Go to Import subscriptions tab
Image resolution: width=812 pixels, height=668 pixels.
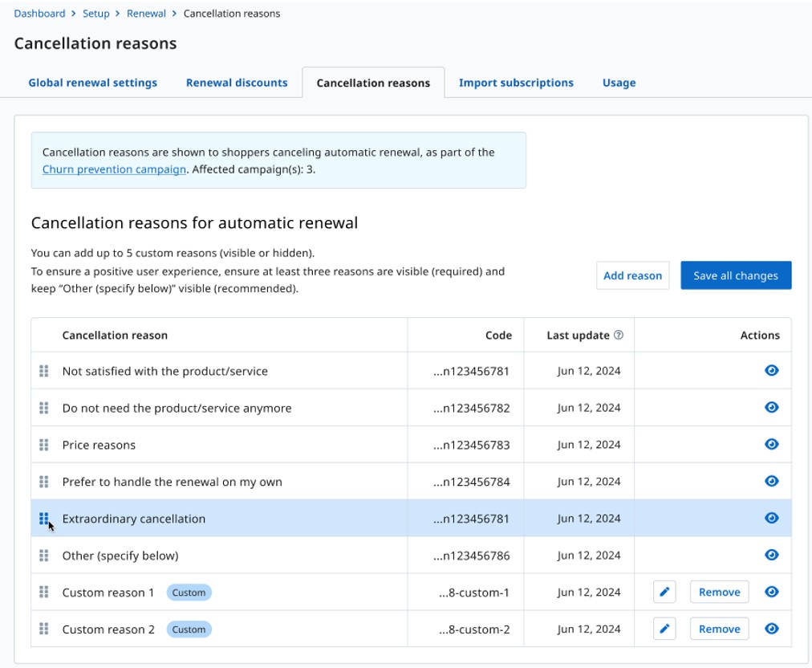(516, 83)
